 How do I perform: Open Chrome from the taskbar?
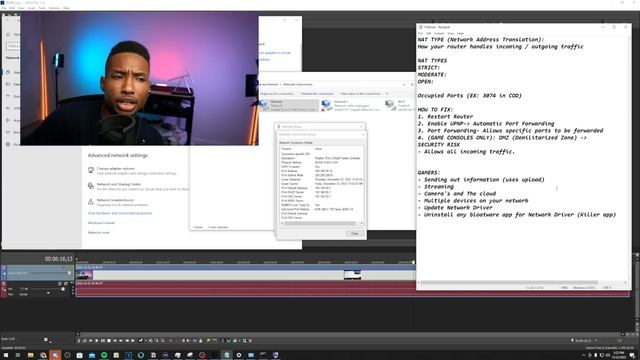(x=43, y=355)
